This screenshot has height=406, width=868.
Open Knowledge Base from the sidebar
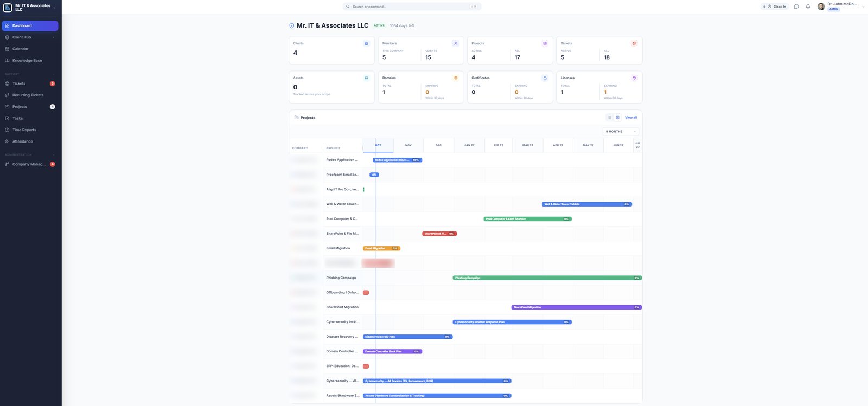[x=30, y=61]
